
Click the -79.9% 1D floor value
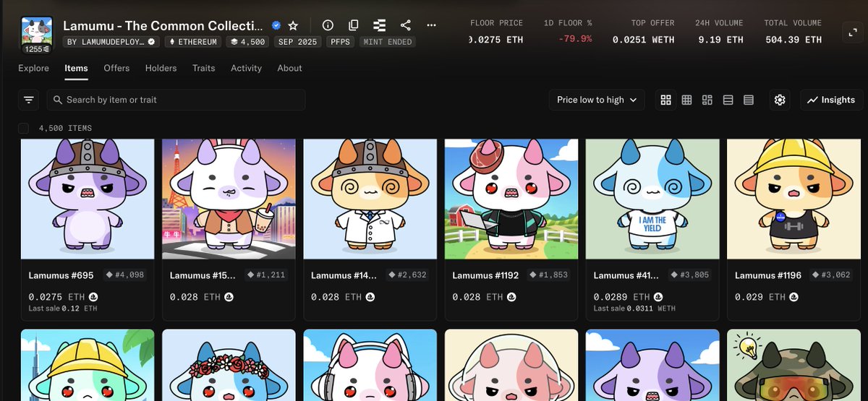click(575, 39)
